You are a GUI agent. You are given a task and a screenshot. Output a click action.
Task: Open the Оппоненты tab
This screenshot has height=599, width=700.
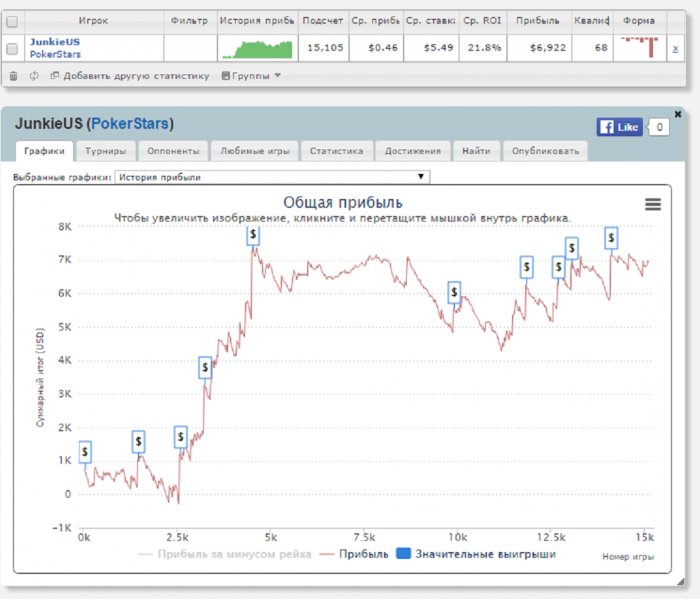point(173,151)
